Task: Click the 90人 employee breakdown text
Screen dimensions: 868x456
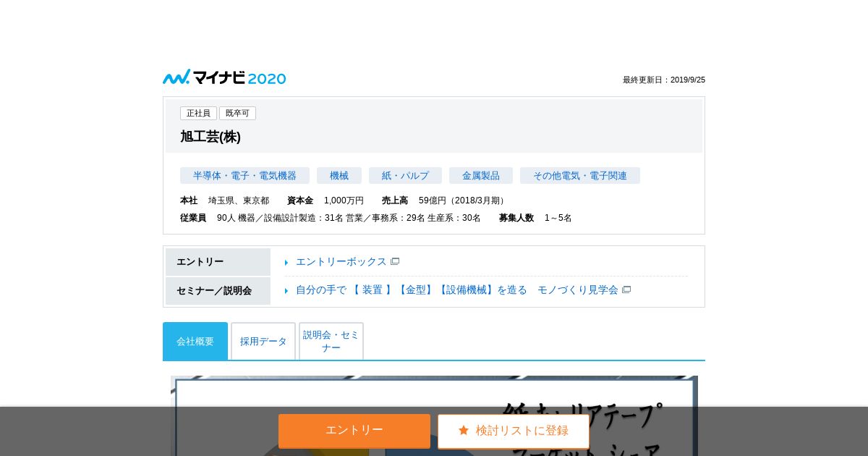Action: pos(349,218)
